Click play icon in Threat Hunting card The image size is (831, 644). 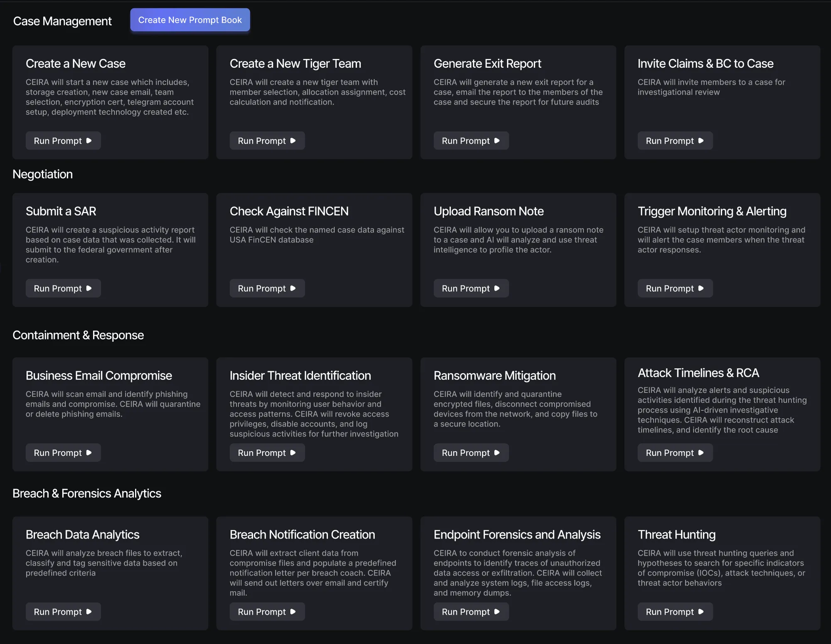click(x=701, y=612)
